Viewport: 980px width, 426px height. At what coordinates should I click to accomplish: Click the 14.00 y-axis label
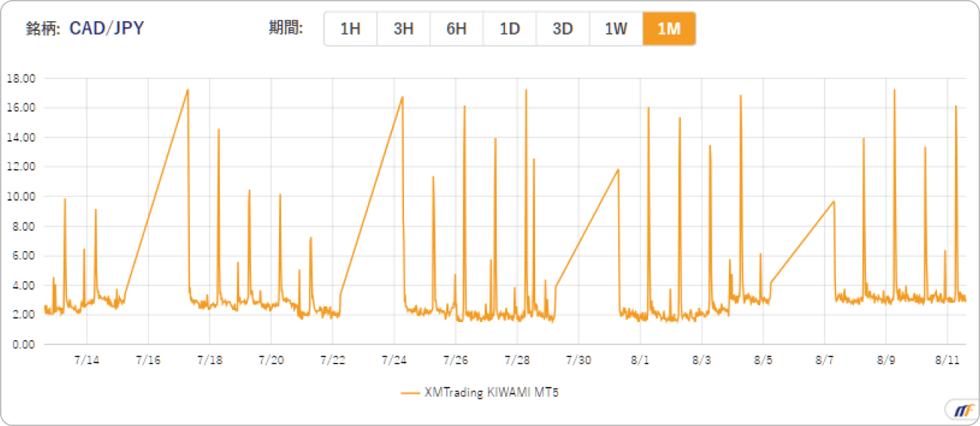click(x=21, y=137)
